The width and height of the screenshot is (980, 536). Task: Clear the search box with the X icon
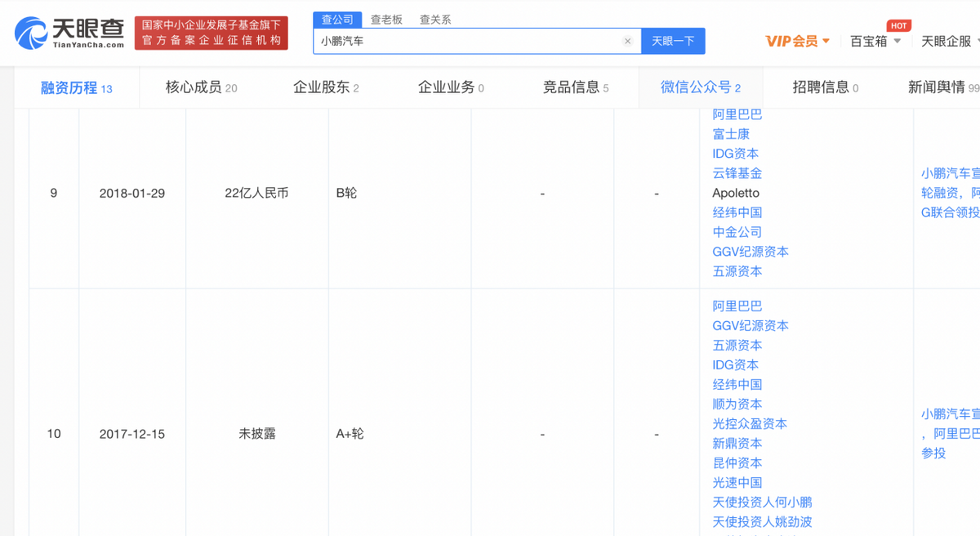pyautogui.click(x=627, y=41)
